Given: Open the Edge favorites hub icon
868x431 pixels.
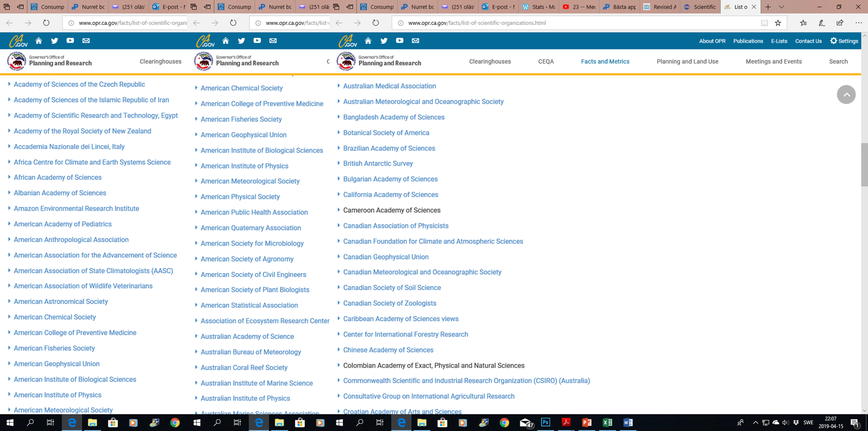Looking at the screenshot, I should tap(803, 23).
